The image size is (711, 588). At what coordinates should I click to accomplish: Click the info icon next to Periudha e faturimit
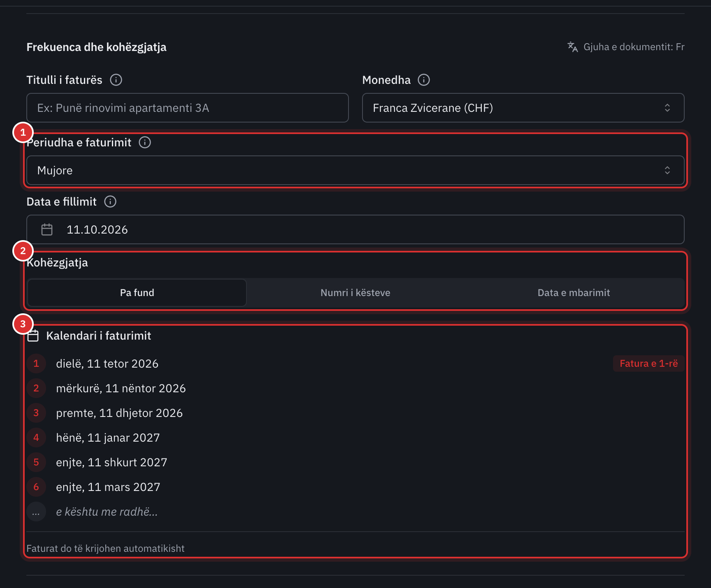pos(145,142)
